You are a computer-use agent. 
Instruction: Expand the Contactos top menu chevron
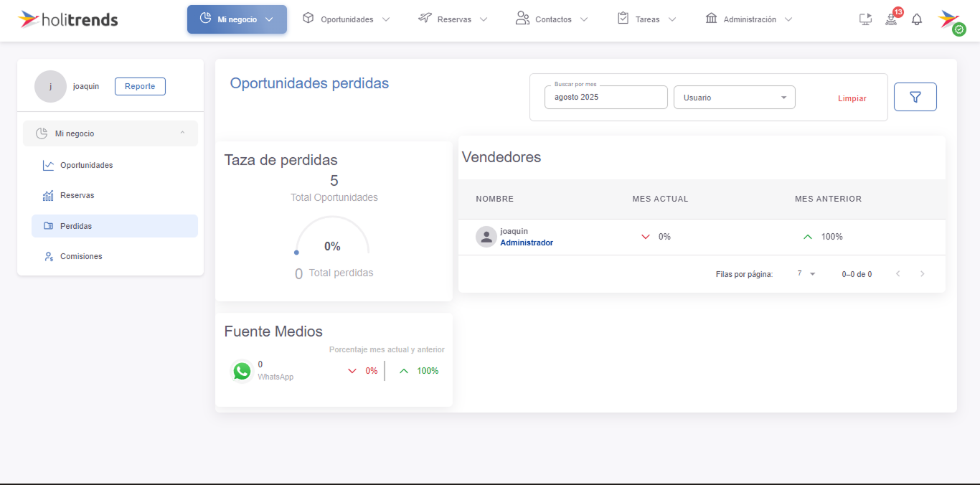pos(583,19)
